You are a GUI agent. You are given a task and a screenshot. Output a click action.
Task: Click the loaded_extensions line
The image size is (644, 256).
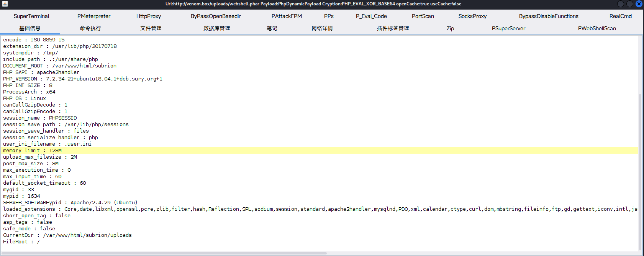pyautogui.click(x=320, y=209)
